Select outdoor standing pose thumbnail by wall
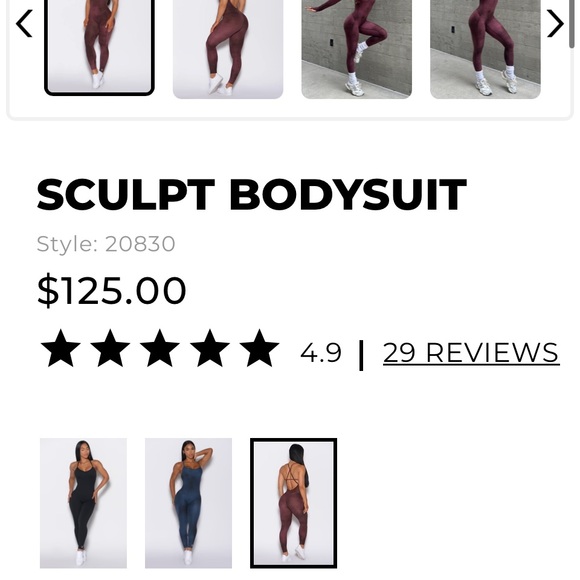 pyautogui.click(x=485, y=49)
